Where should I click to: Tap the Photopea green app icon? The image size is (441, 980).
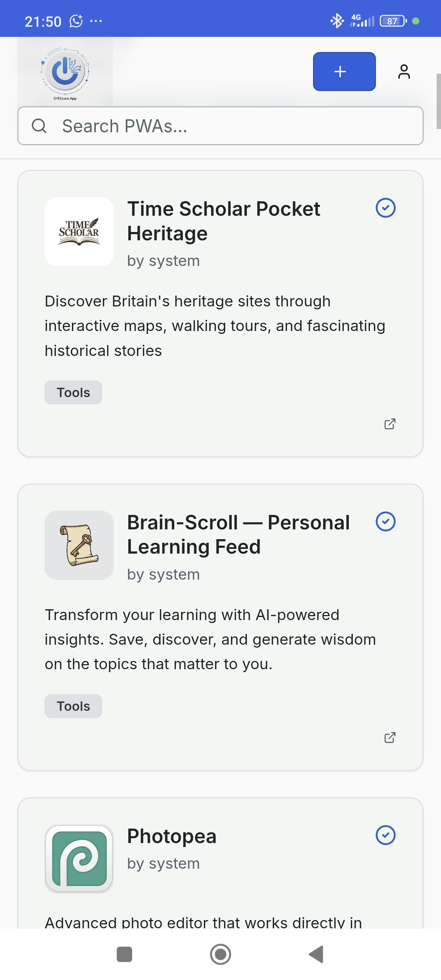[x=79, y=858]
